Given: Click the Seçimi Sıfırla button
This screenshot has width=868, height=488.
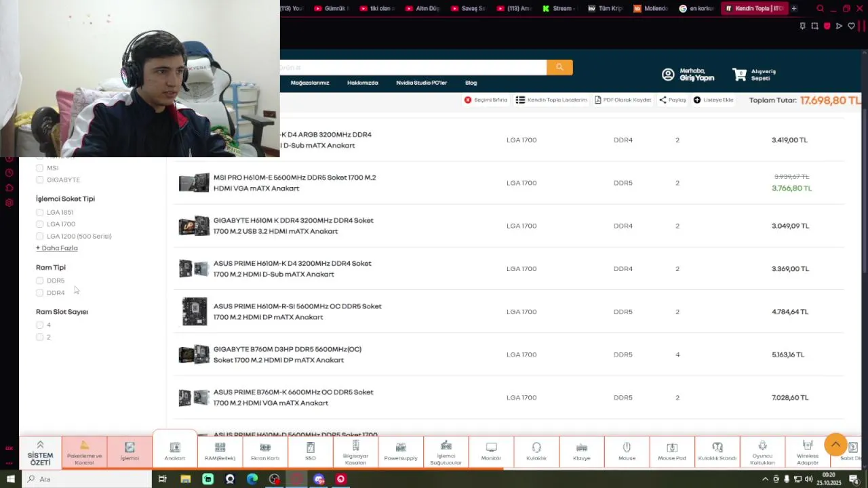Looking at the screenshot, I should (486, 100).
